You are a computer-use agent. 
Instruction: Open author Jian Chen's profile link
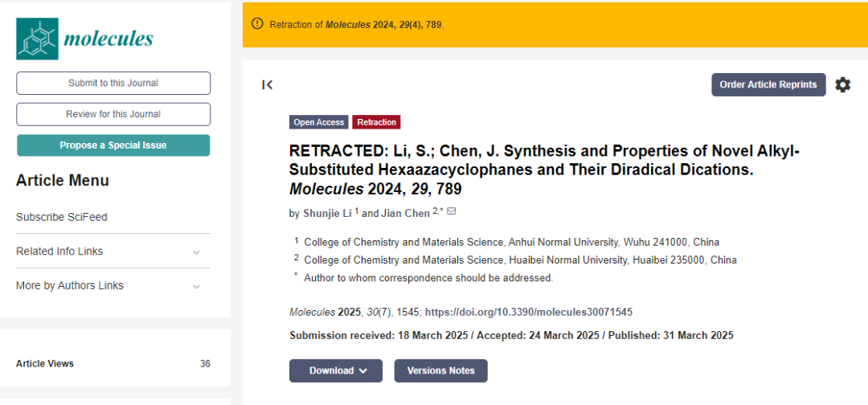point(404,213)
